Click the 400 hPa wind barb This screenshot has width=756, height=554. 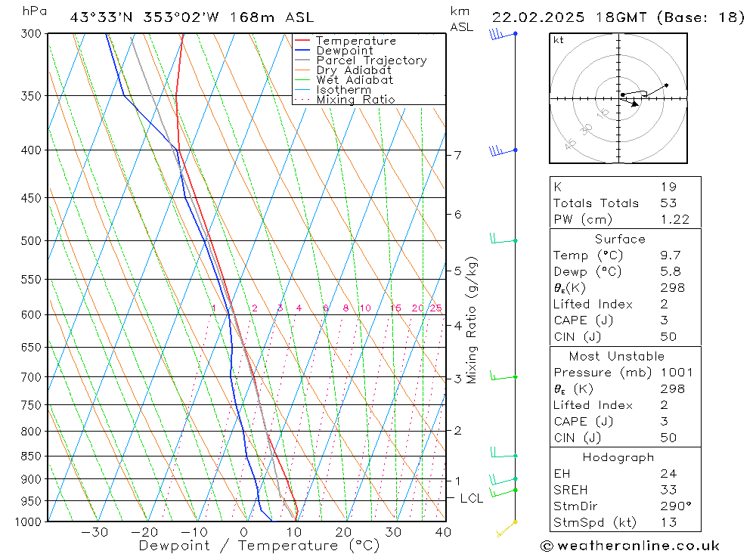pyautogui.click(x=503, y=151)
